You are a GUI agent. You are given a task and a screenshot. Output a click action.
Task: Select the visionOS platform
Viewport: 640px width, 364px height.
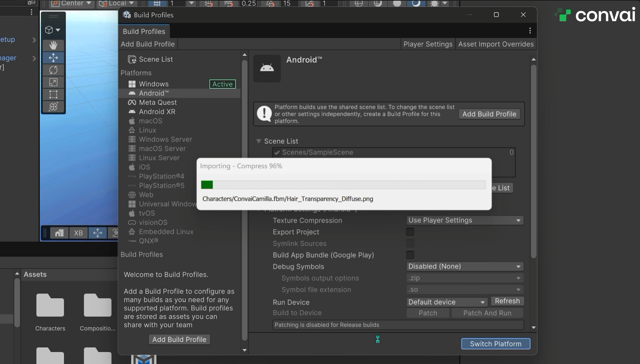[x=179, y=222]
